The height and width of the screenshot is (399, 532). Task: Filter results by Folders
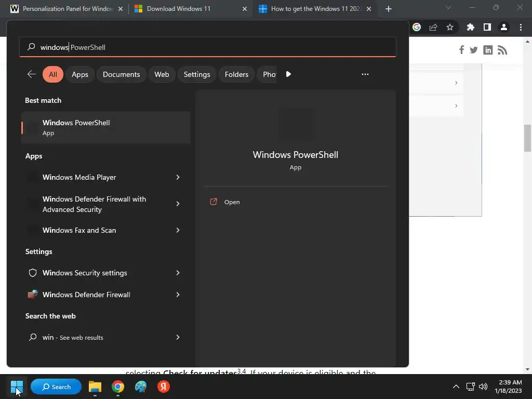click(x=236, y=74)
